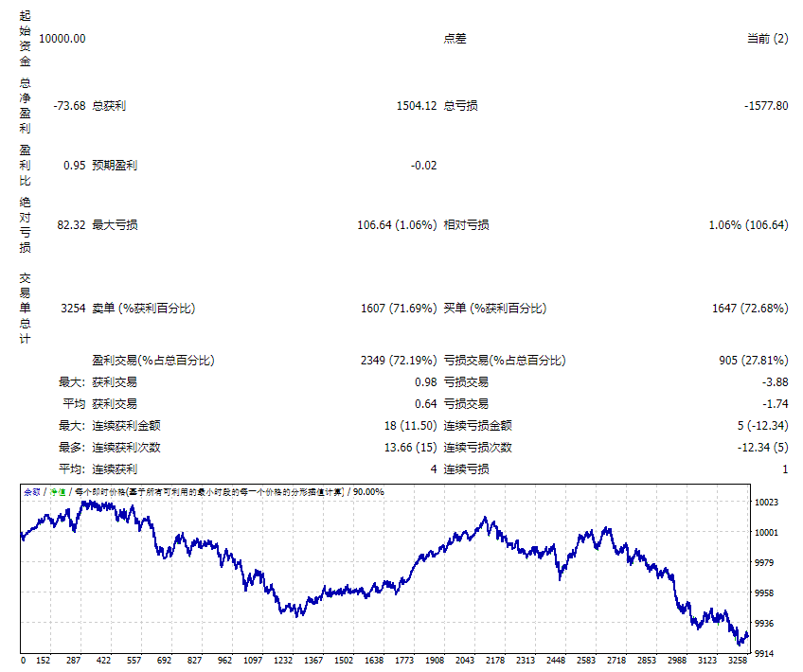
Task: Select the absolute drawdown value 82.32
Action: pos(71,224)
